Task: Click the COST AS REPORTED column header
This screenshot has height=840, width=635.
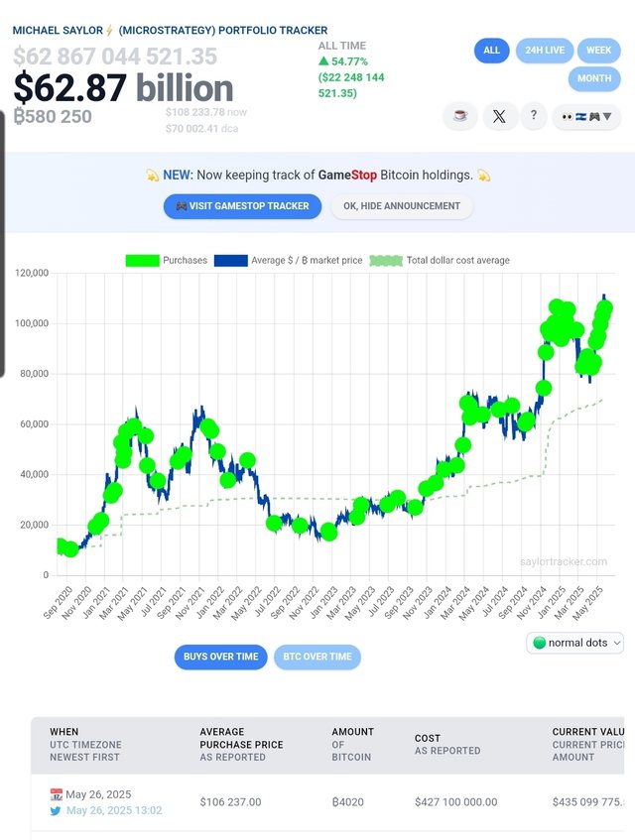Action: (x=447, y=744)
